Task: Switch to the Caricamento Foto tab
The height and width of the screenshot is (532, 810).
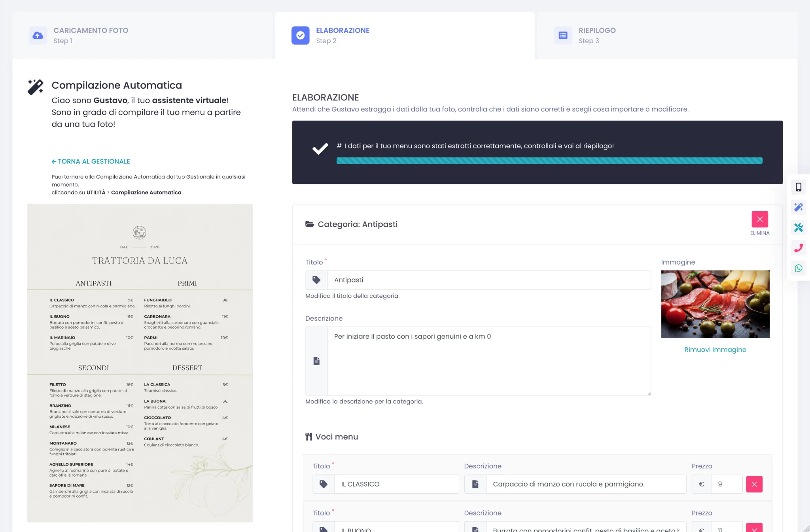Action: [x=143, y=36]
